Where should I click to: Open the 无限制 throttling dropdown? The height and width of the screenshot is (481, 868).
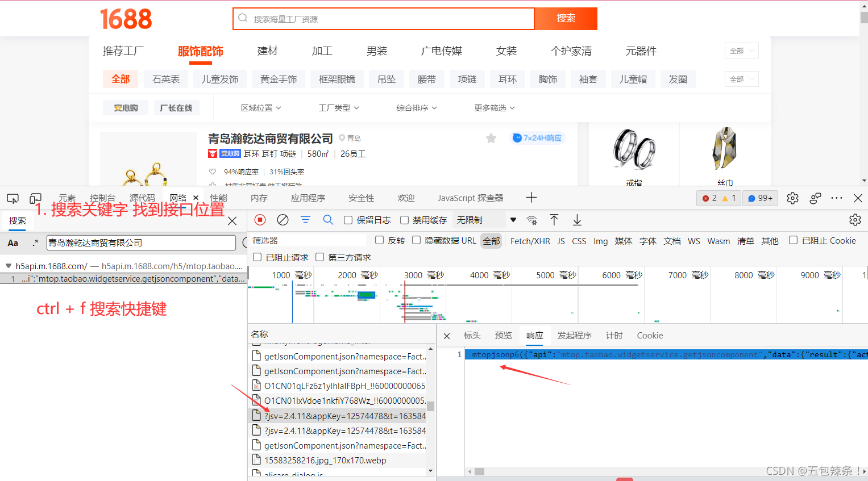click(x=487, y=220)
